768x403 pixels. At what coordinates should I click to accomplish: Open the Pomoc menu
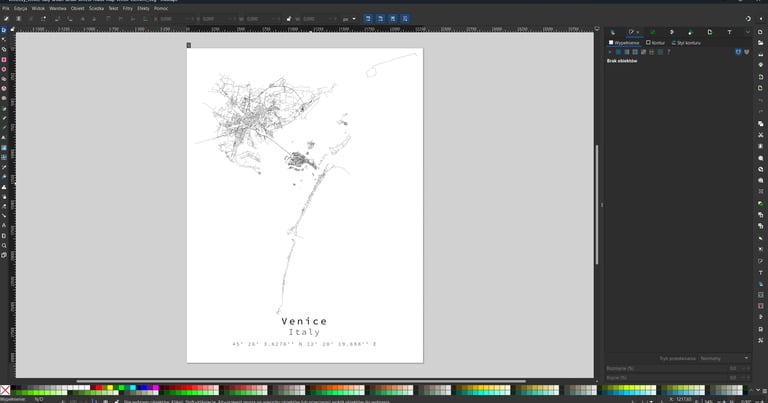pyautogui.click(x=161, y=8)
